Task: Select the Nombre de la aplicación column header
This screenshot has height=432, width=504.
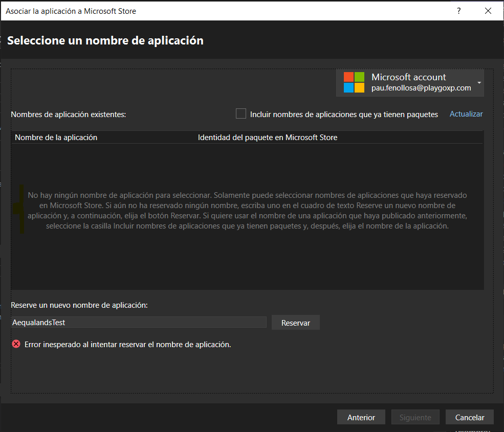Action: pyautogui.click(x=56, y=138)
